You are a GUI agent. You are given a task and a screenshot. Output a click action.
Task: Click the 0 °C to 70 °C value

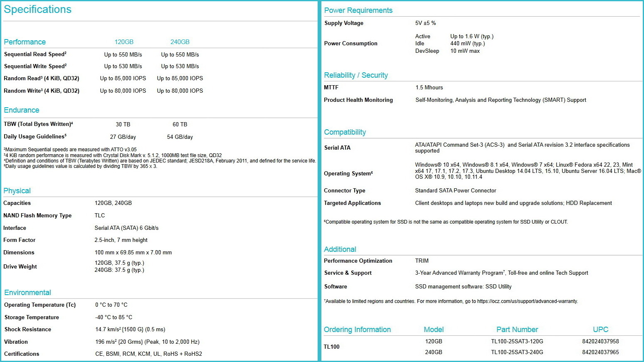pyautogui.click(x=111, y=305)
